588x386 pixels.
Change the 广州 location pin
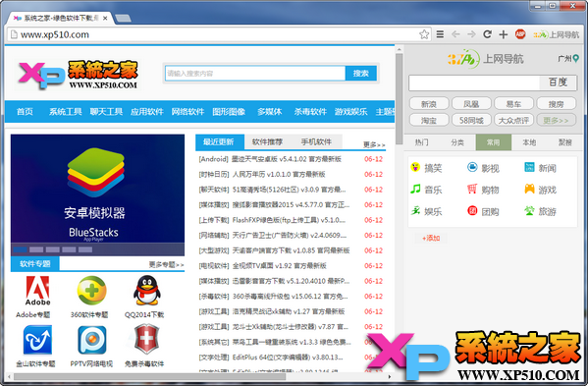pyautogui.click(x=575, y=59)
